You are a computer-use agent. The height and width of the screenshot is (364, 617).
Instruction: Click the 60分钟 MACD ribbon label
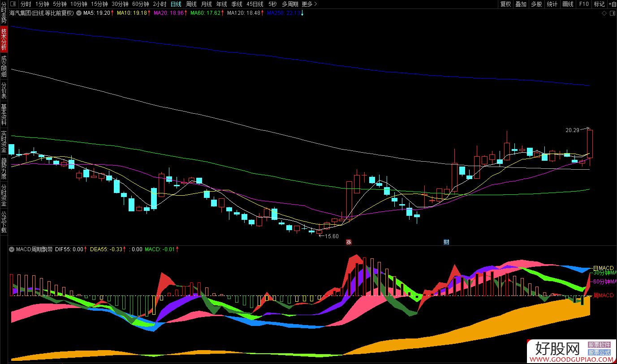click(x=604, y=282)
